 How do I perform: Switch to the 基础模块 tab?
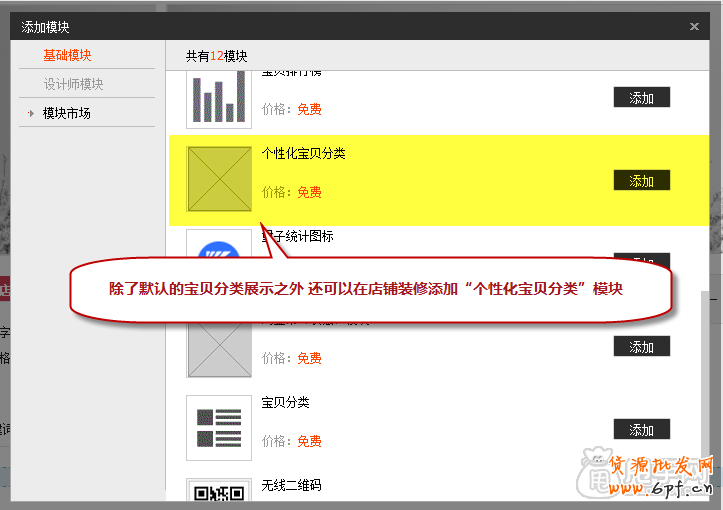(x=67, y=56)
